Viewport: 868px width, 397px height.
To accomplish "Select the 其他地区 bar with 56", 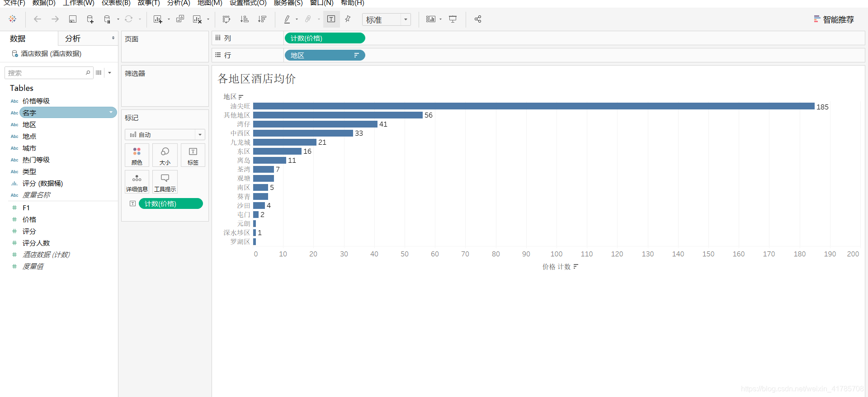I will (338, 115).
